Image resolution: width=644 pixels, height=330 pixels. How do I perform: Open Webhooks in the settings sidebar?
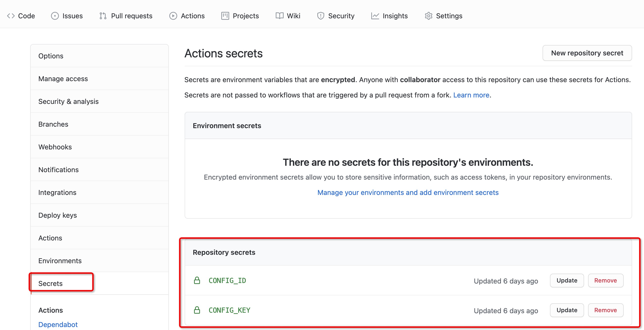(55, 147)
